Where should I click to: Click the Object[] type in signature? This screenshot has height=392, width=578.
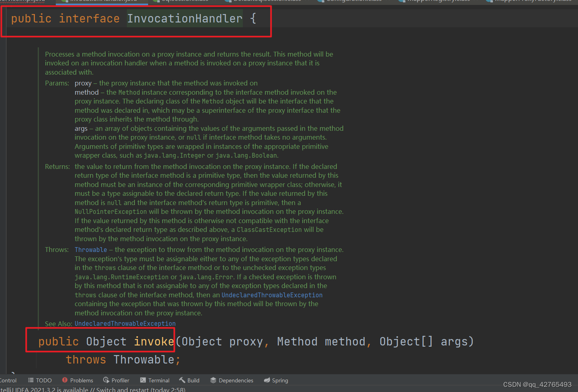click(x=406, y=341)
